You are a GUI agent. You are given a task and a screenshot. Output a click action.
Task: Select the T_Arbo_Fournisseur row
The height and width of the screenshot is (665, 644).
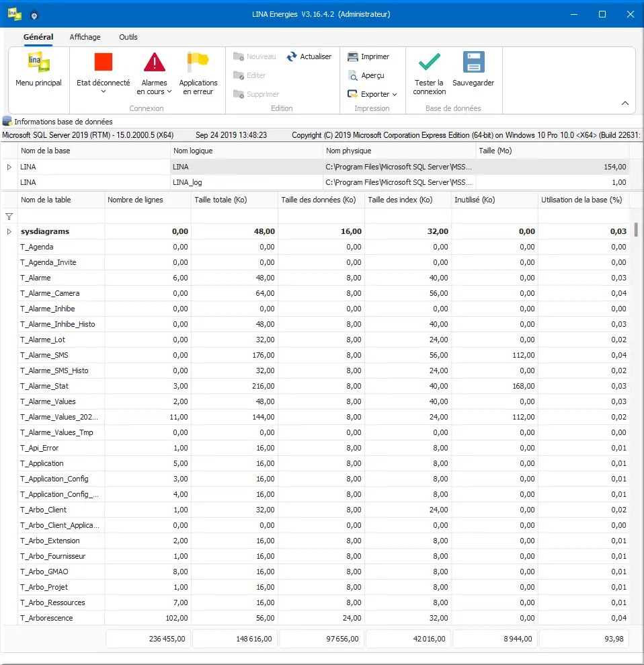[323, 556]
